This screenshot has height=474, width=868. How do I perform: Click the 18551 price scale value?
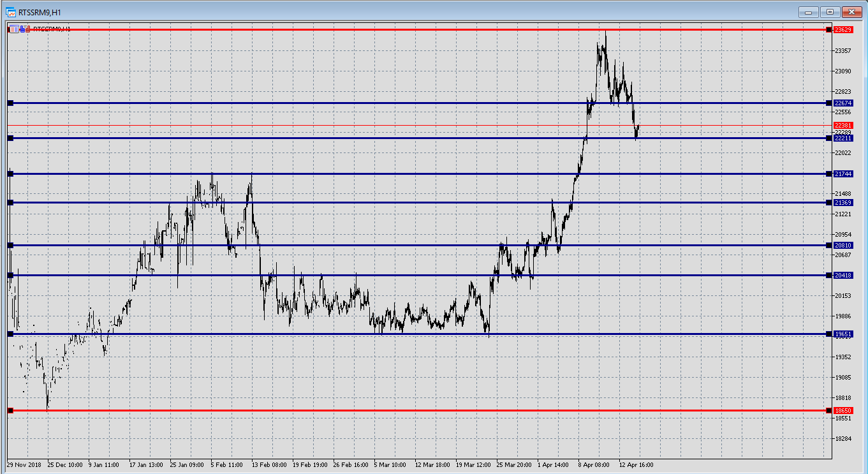[843, 418]
